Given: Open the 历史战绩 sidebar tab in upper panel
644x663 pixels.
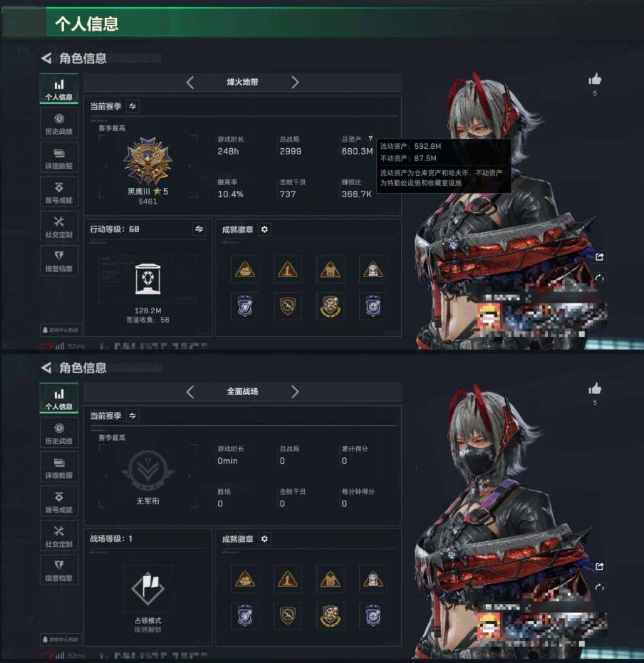Looking at the screenshot, I should tap(59, 123).
